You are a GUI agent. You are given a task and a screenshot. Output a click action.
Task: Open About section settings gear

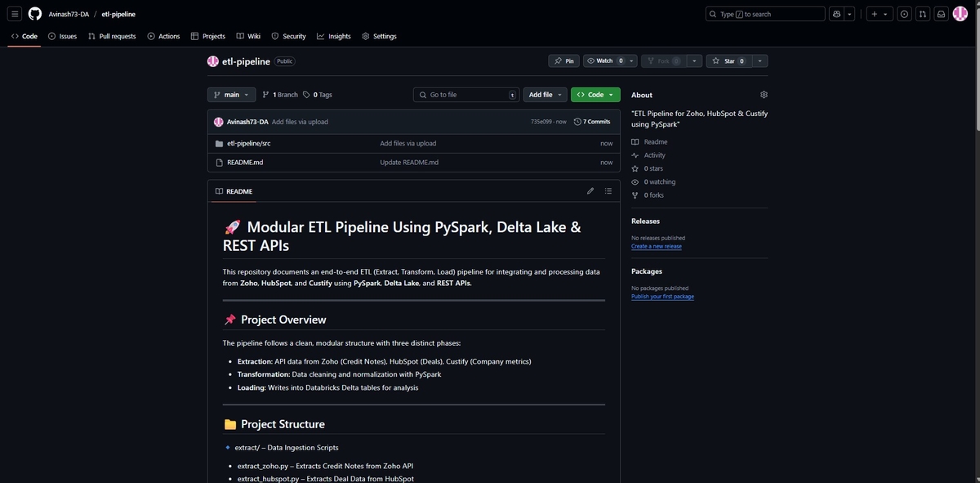click(763, 95)
